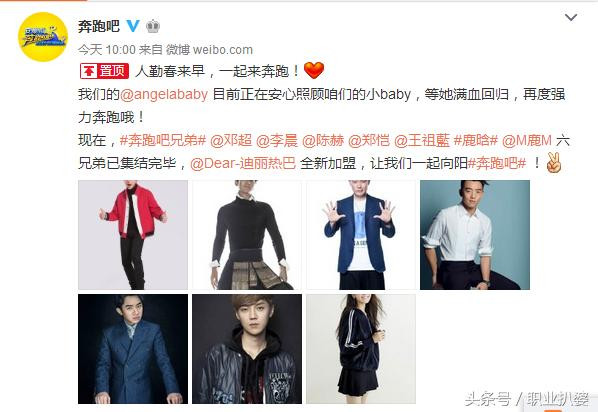Click the red heart emoji
This screenshot has width=598, height=412.
click(314, 71)
